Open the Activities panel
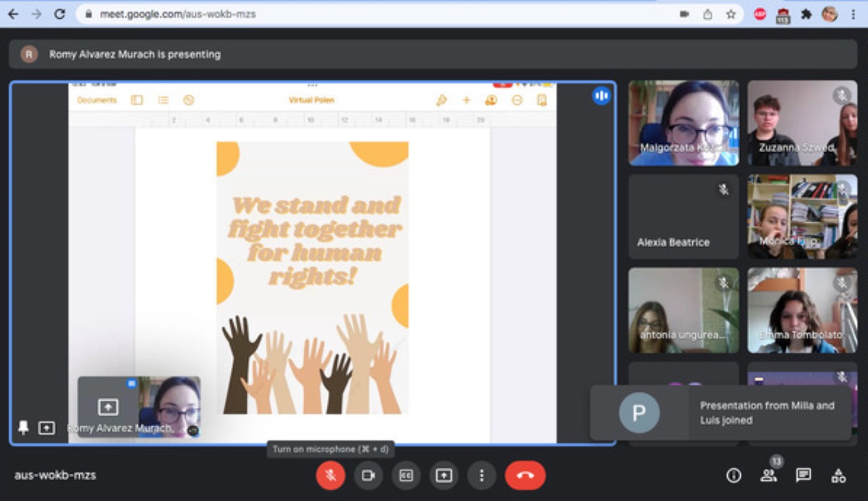 (839, 475)
